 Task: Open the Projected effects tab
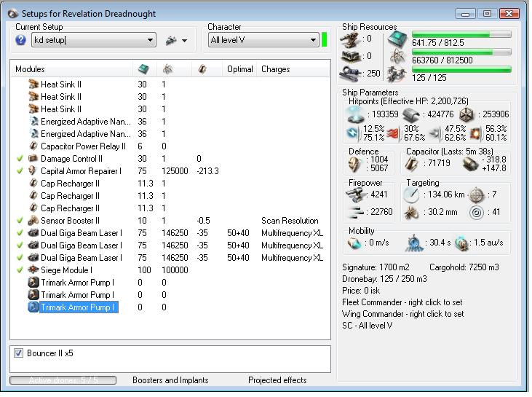[x=277, y=380]
